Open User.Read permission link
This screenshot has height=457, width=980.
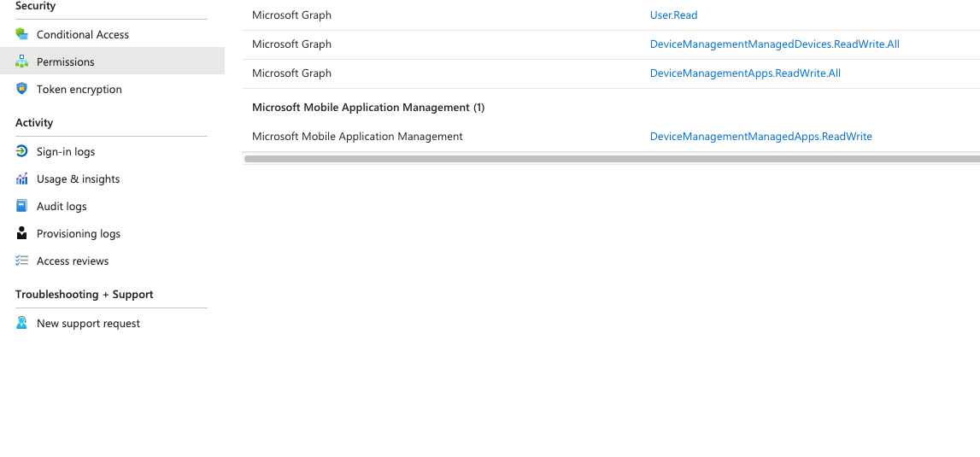pyautogui.click(x=673, y=15)
